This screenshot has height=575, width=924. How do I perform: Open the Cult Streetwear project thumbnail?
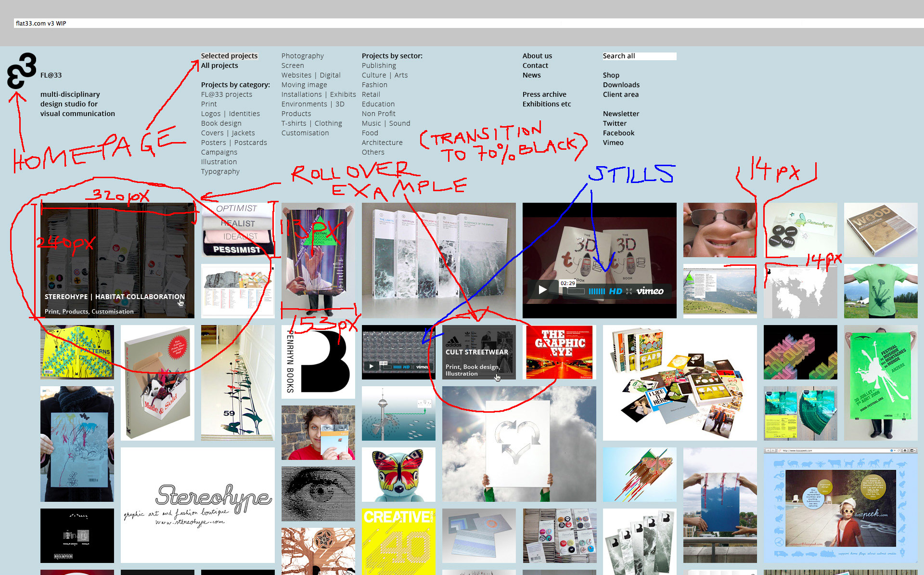tap(479, 352)
